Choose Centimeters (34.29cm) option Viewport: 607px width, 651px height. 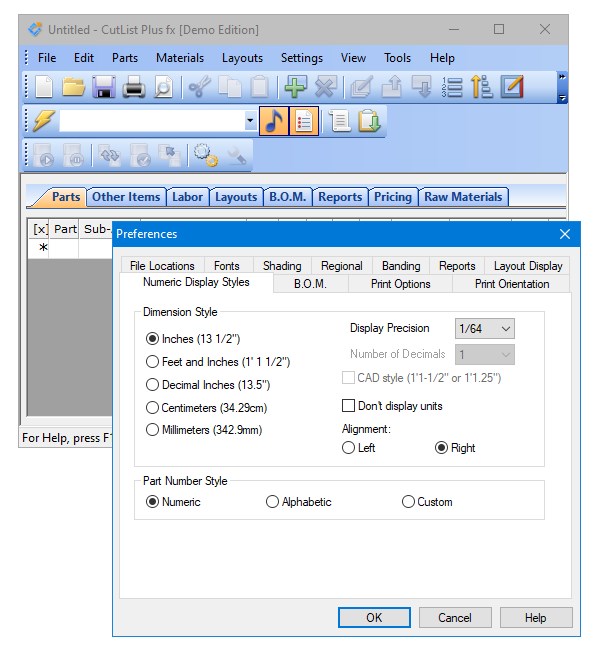(206, 408)
